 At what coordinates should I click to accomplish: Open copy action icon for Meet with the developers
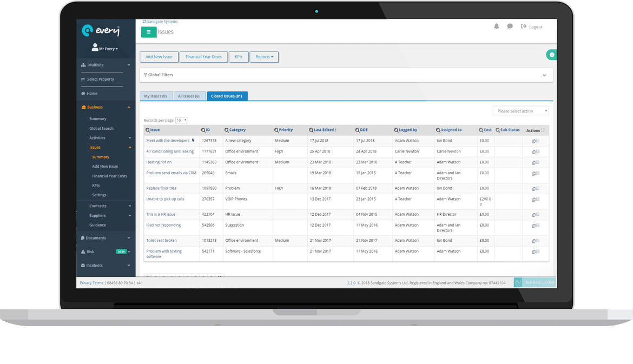click(533, 140)
